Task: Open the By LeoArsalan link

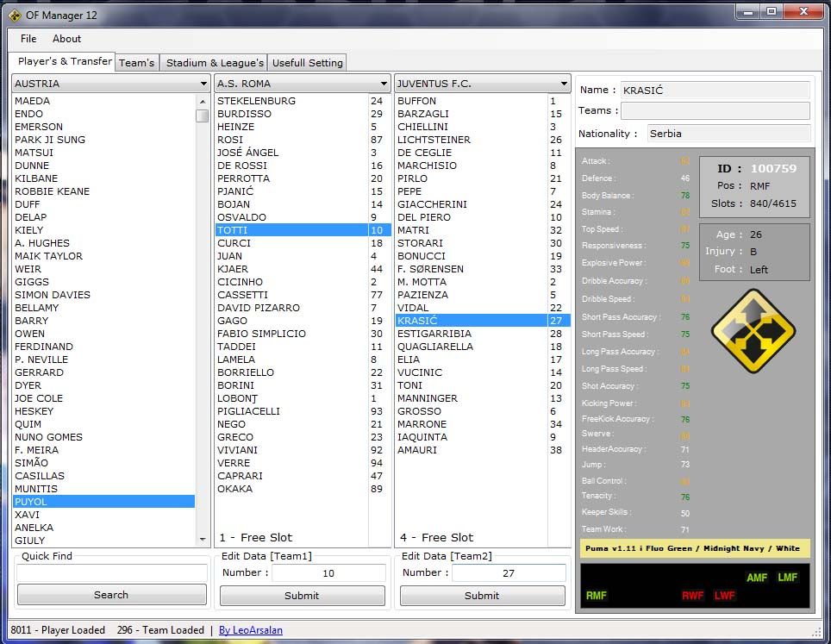Action: (250, 630)
